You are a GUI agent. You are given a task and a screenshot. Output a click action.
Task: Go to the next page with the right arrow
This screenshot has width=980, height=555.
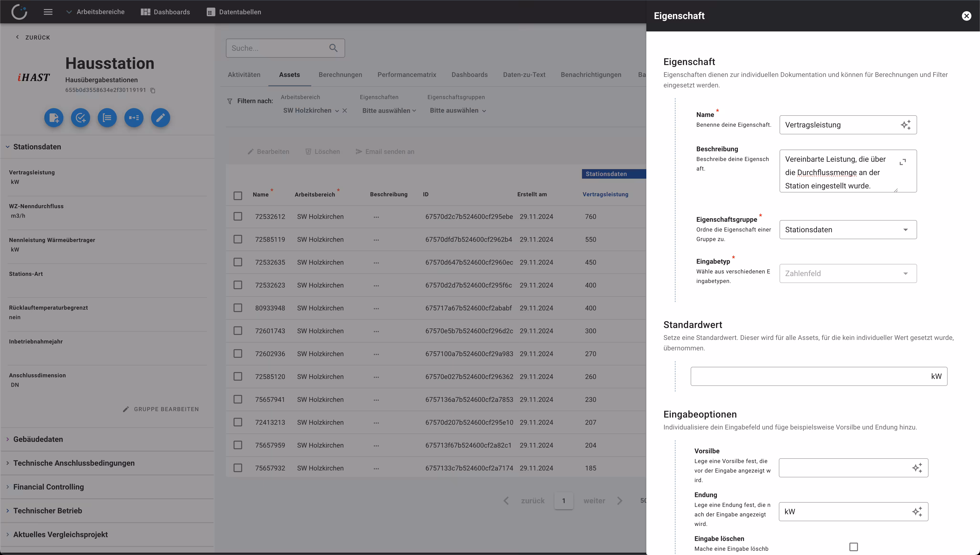(x=620, y=500)
